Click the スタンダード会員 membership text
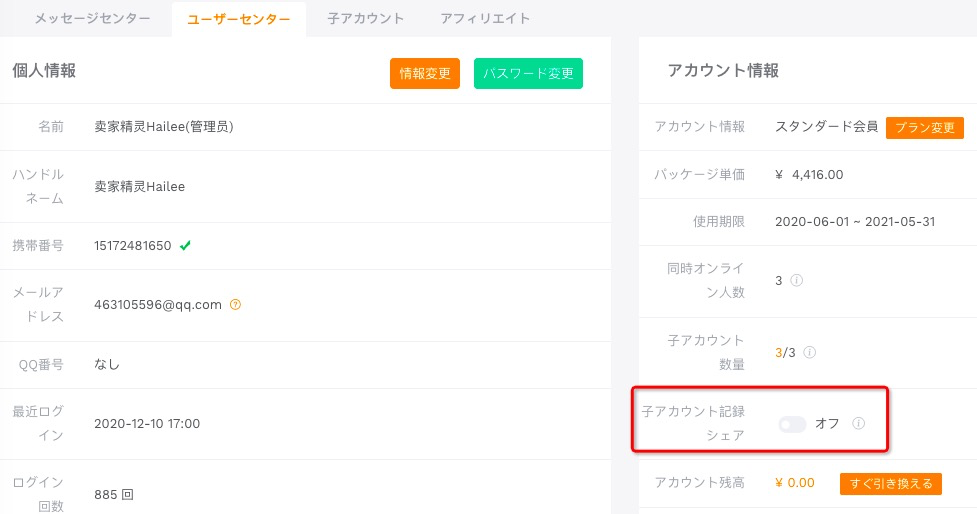The width and height of the screenshot is (977, 514). click(x=826, y=126)
